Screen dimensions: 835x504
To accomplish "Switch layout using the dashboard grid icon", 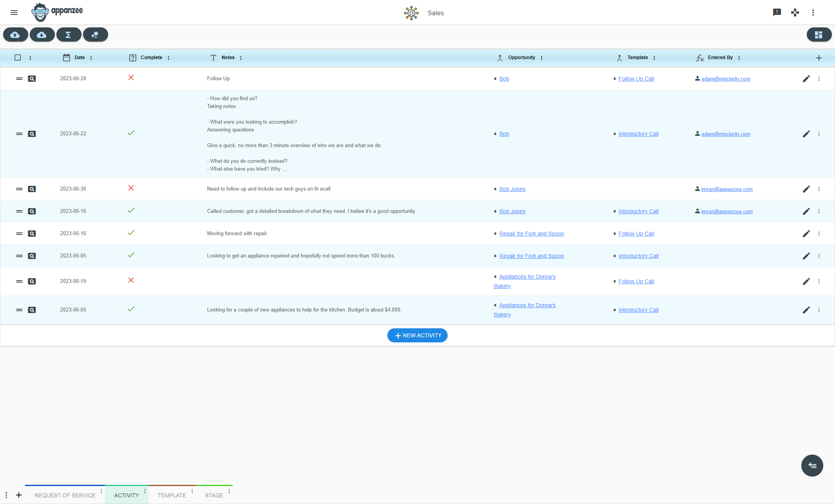I will [x=819, y=35].
